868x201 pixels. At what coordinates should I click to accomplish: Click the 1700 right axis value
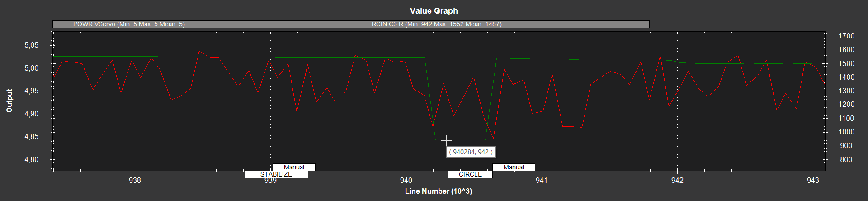pos(846,36)
